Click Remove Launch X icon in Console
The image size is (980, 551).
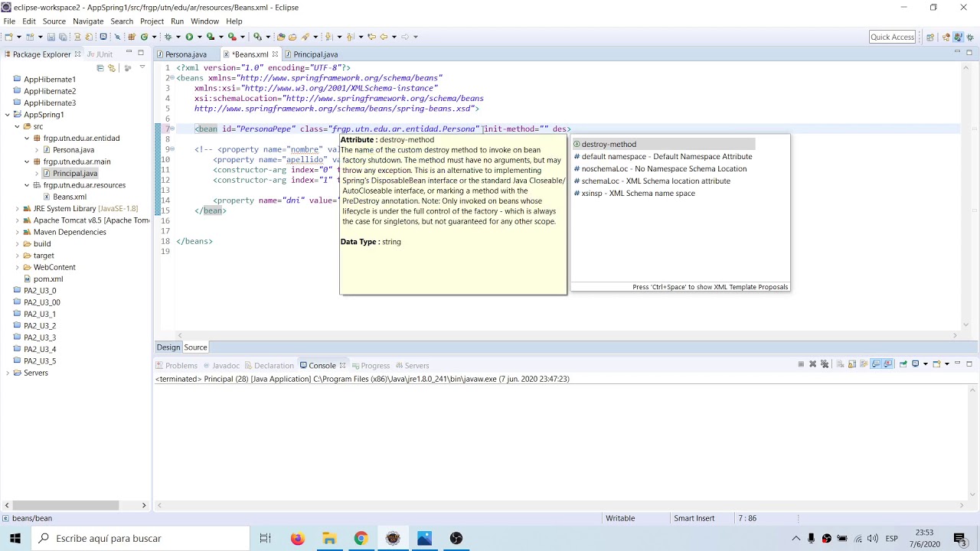[812, 364]
